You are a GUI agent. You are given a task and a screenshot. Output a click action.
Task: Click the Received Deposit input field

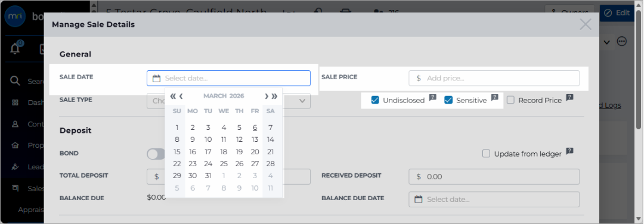click(x=494, y=177)
